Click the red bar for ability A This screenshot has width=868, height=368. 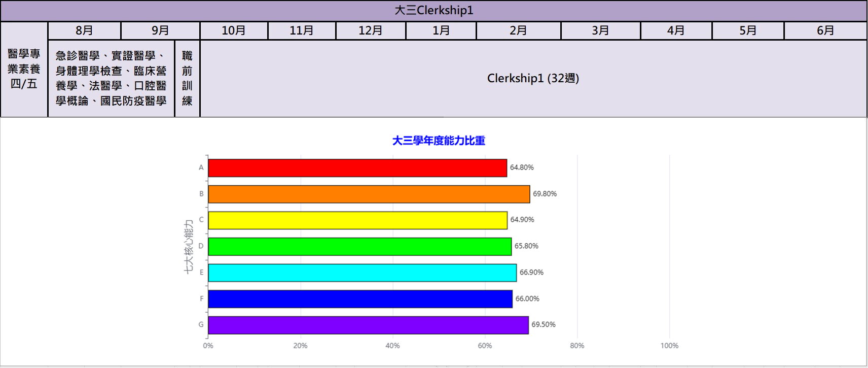click(357, 168)
